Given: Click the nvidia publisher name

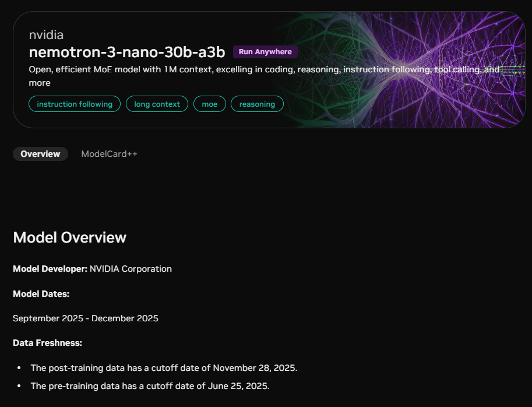Looking at the screenshot, I should click(x=46, y=35).
